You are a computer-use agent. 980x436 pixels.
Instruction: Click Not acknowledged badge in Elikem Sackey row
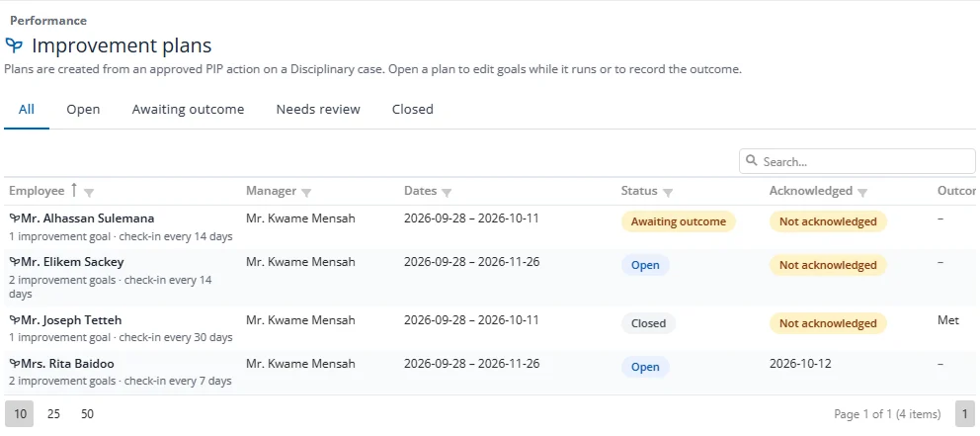coord(828,265)
